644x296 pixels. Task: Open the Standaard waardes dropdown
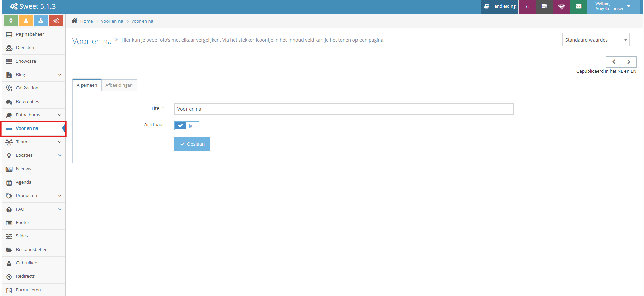[595, 40]
